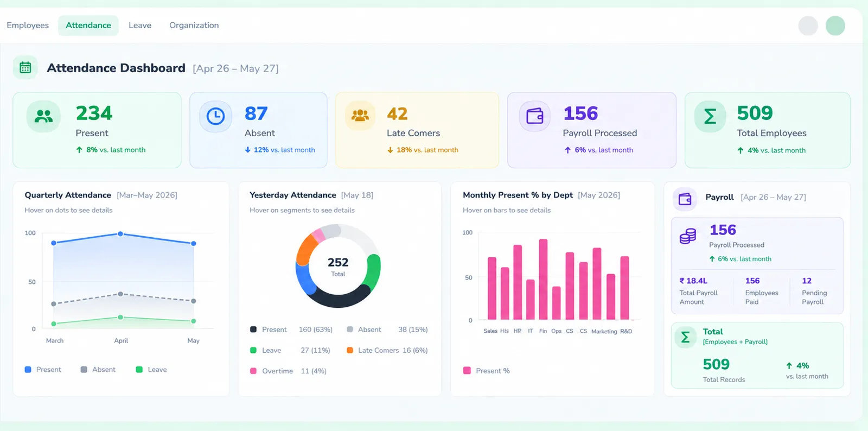Click the up arrow beside 4% in Total Records
Viewport: 868px width, 431px height.
pos(789,366)
